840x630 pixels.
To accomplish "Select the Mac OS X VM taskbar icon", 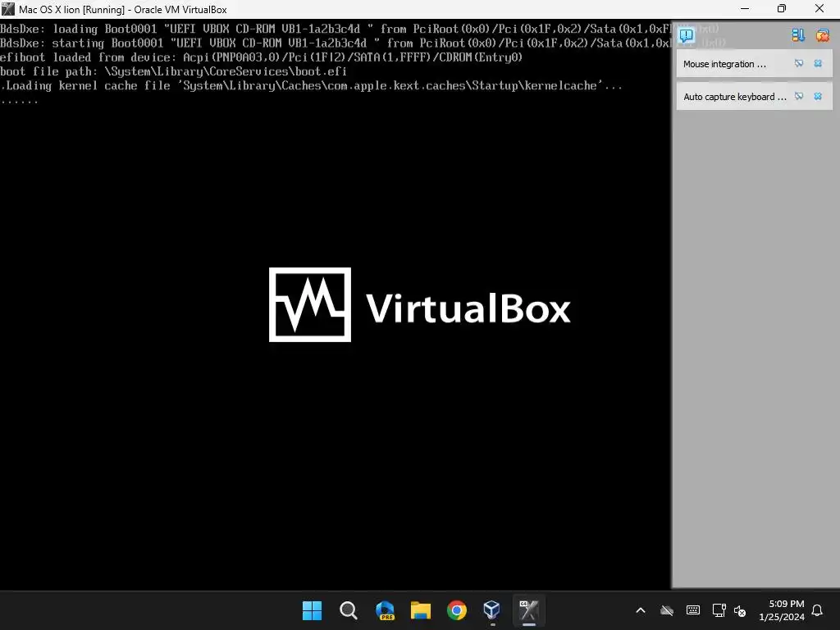I will tap(529, 610).
